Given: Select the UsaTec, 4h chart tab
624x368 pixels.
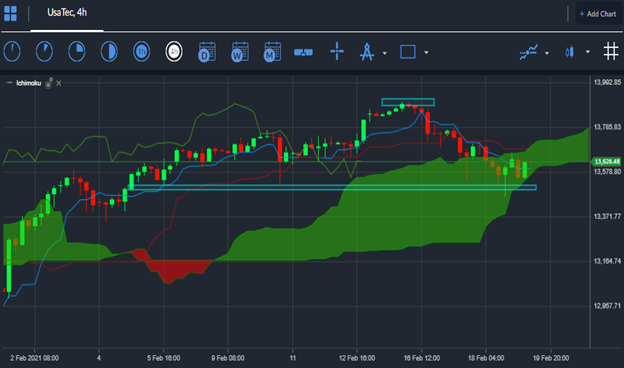Looking at the screenshot, I should tap(67, 13).
